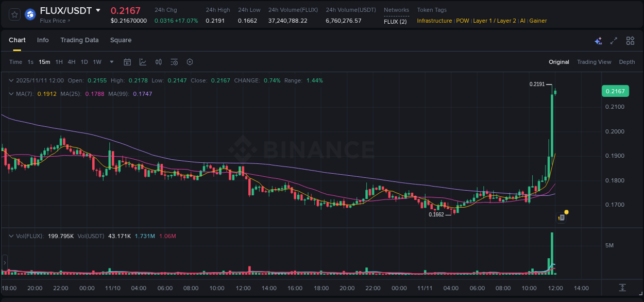
Task: Click the candlestick display settings icon
Action: (x=158, y=62)
